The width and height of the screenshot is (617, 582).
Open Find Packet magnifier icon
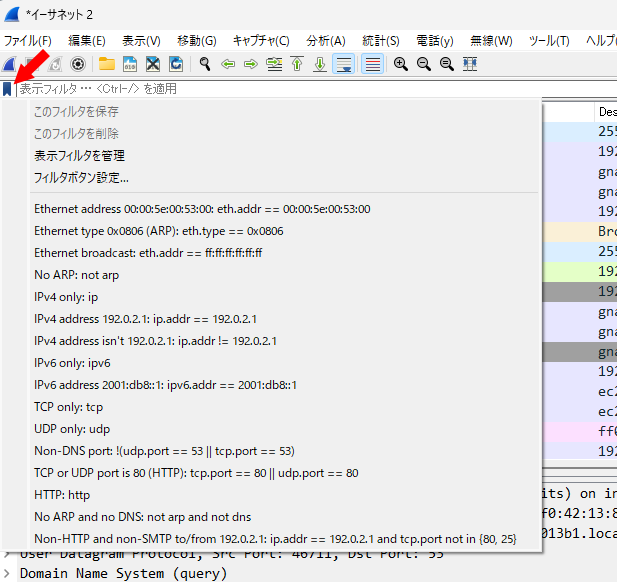(205, 64)
